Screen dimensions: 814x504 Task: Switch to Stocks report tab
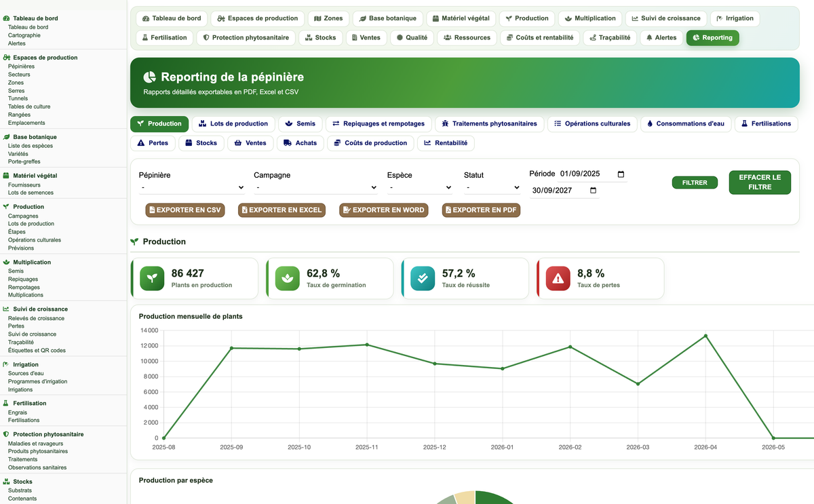(x=201, y=142)
